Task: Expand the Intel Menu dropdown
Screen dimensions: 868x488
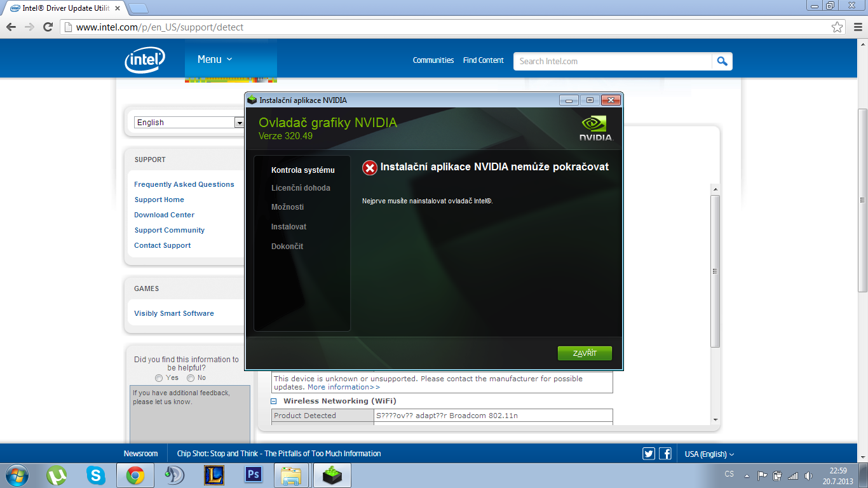Action: pos(215,59)
